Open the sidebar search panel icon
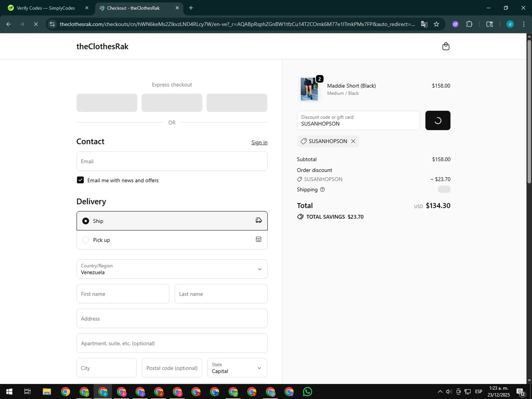The image size is (532, 399). coord(489,24)
